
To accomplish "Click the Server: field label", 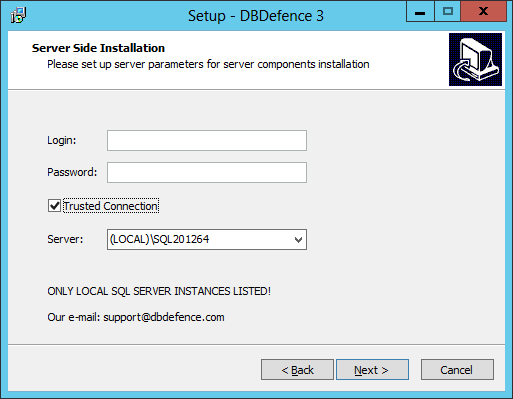I will pyautogui.click(x=65, y=239).
